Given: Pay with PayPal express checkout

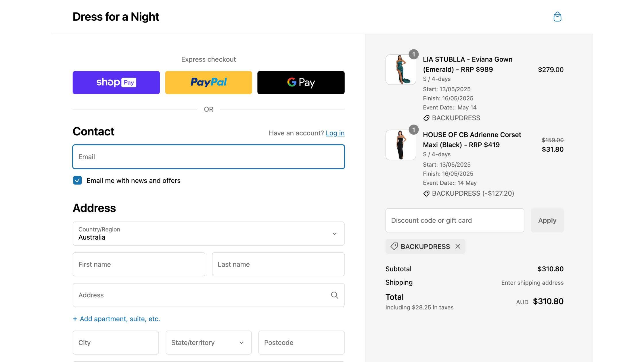Looking at the screenshot, I should (208, 82).
